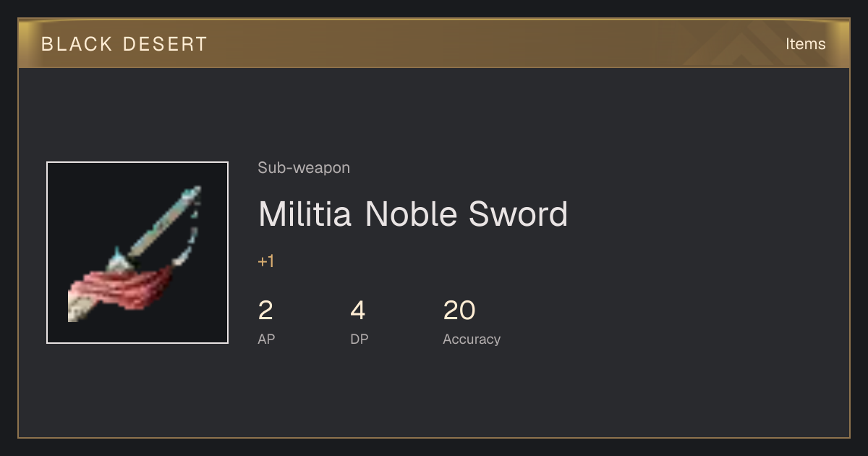Click the curved teal trail beside blade
Image resolution: width=868 pixels, height=456 pixels.
click(x=187, y=242)
